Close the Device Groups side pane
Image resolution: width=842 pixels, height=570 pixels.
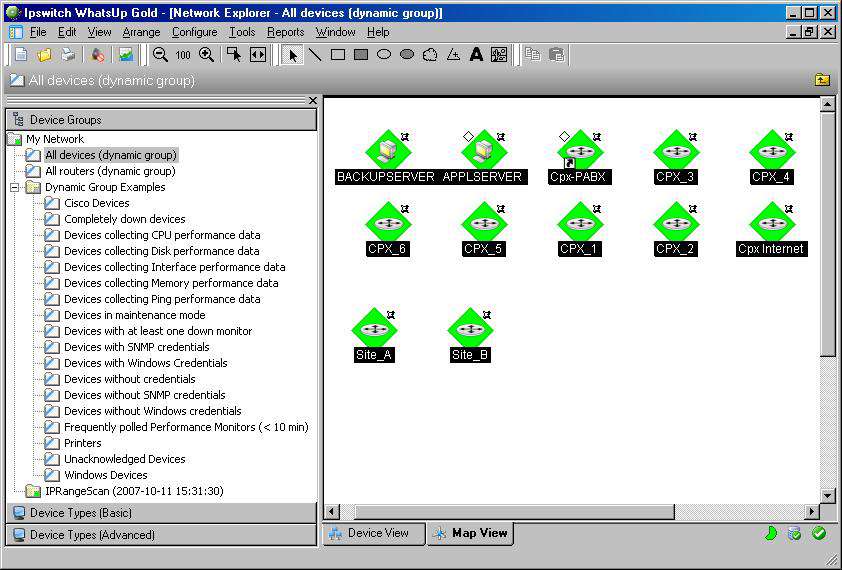click(x=312, y=101)
